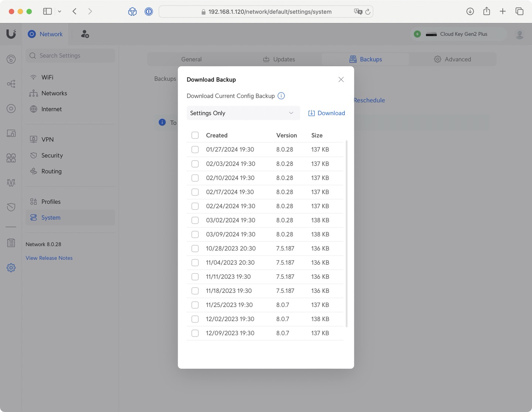Check the 01/27/2024 19:30 backup checkbox
532x412 pixels.
[195, 149]
